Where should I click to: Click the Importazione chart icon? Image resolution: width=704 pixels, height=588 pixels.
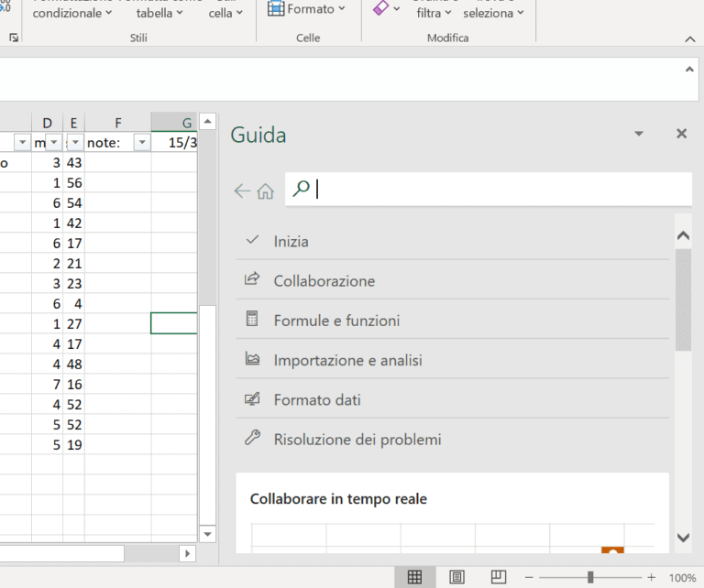coord(252,358)
